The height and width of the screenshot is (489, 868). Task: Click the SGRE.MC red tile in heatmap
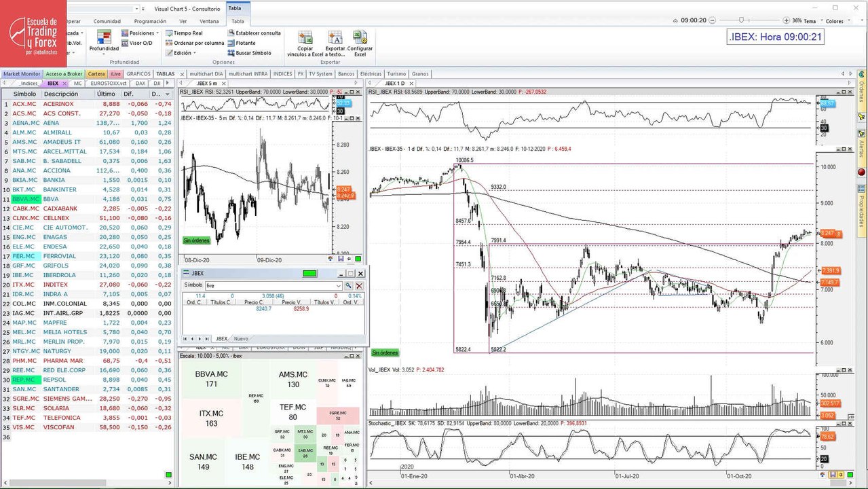pyautogui.click(x=337, y=415)
